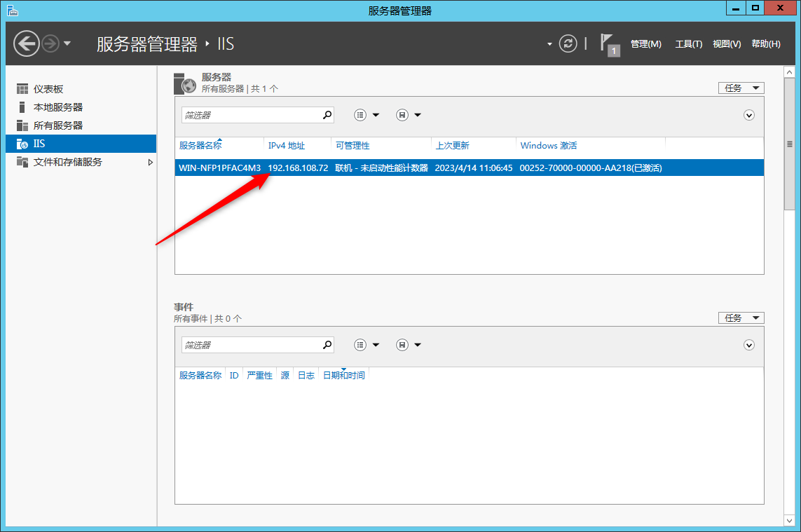This screenshot has width=801, height=532.
Task: Click the vertical scrollbar down arrow
Action: click(x=789, y=520)
